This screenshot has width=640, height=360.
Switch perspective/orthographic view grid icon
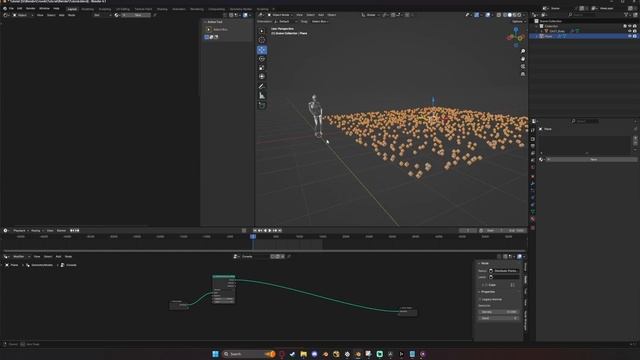pos(523,74)
